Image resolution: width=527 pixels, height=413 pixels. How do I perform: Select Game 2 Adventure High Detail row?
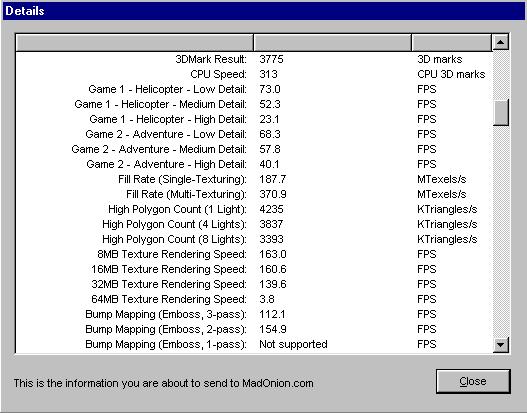254,164
